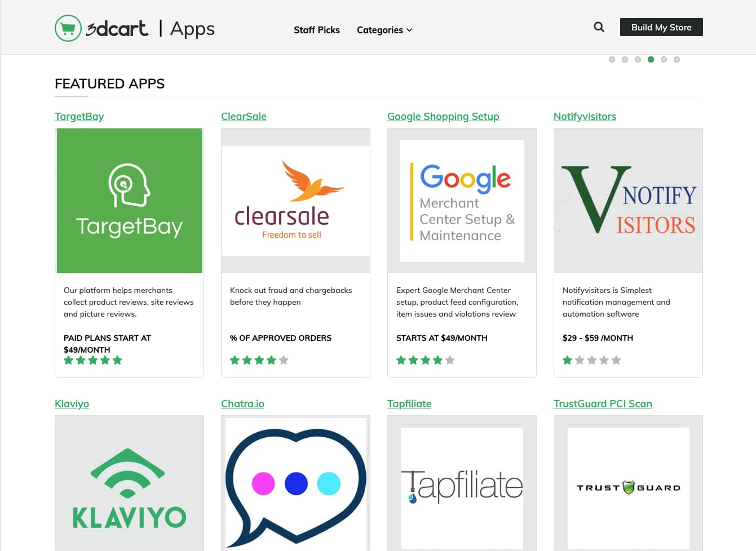Click the Tapfiliate logo image
The height and width of the screenshot is (551, 756).
[462, 486]
